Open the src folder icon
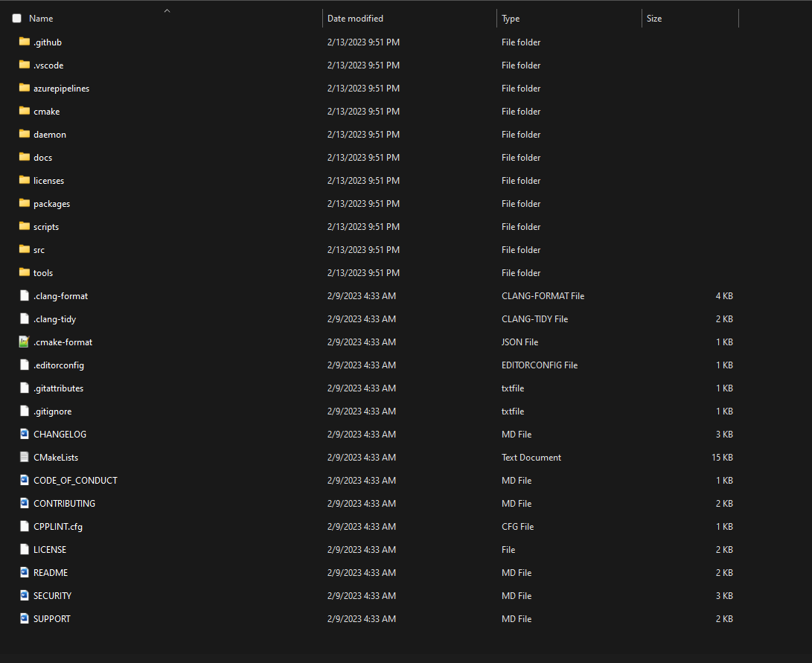The width and height of the screenshot is (812, 663). 23,249
